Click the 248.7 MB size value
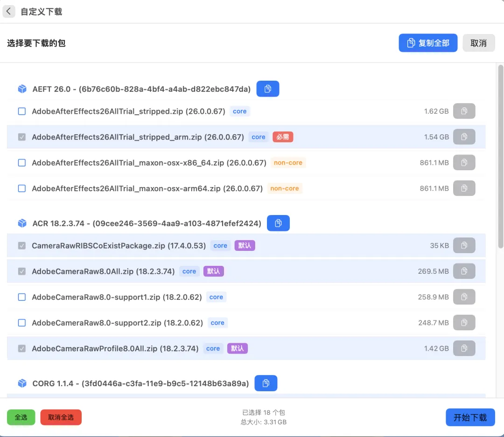 point(433,323)
